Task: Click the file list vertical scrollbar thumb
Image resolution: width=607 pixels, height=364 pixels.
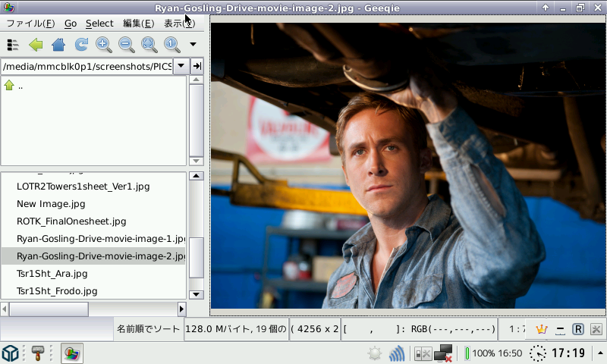Action: pos(197,258)
